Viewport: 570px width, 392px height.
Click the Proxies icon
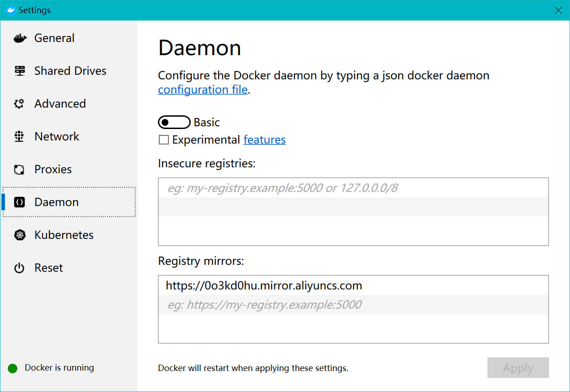[19, 170]
